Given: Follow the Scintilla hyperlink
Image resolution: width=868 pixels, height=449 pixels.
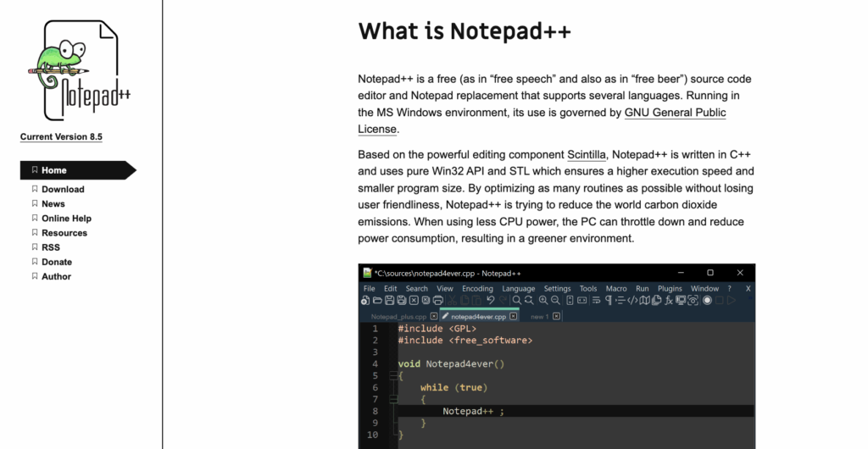Looking at the screenshot, I should tap(587, 154).
